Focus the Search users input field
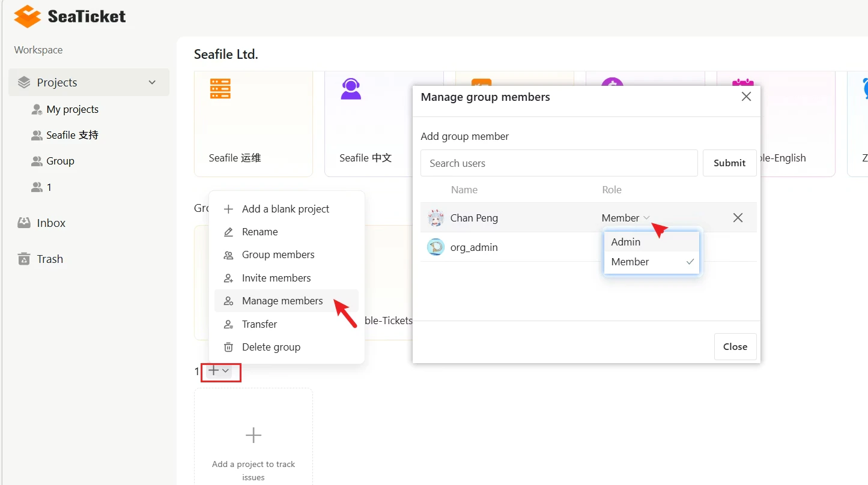This screenshot has width=868, height=485. coord(559,163)
